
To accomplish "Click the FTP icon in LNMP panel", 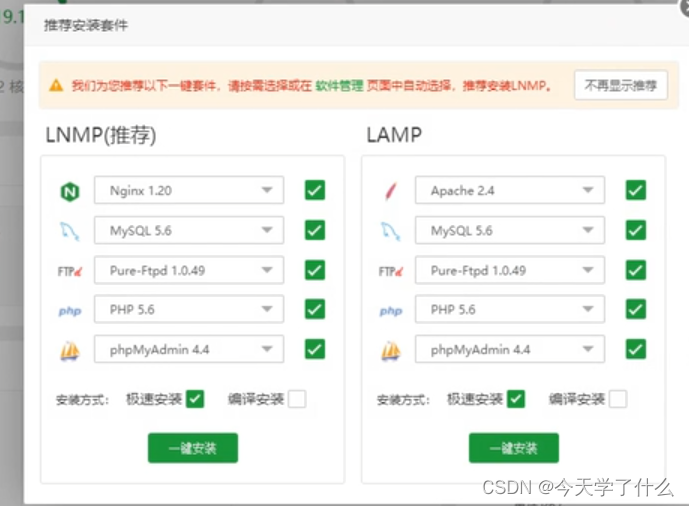I will [x=69, y=271].
